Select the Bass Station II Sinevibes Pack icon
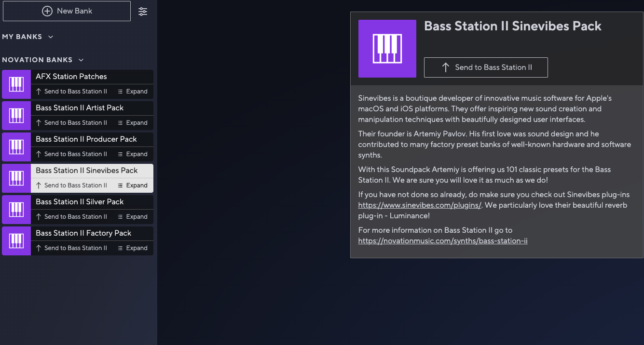The image size is (644, 345). coord(16,178)
